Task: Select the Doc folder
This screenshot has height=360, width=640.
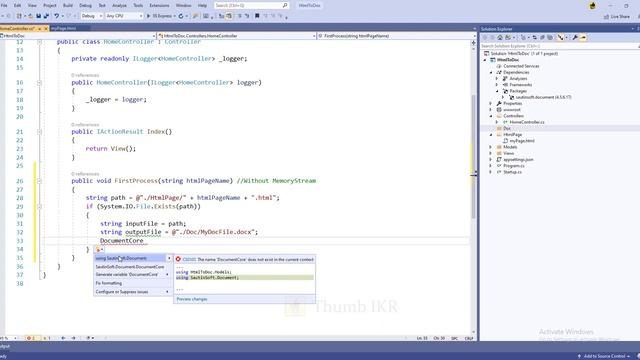Action: point(507,129)
